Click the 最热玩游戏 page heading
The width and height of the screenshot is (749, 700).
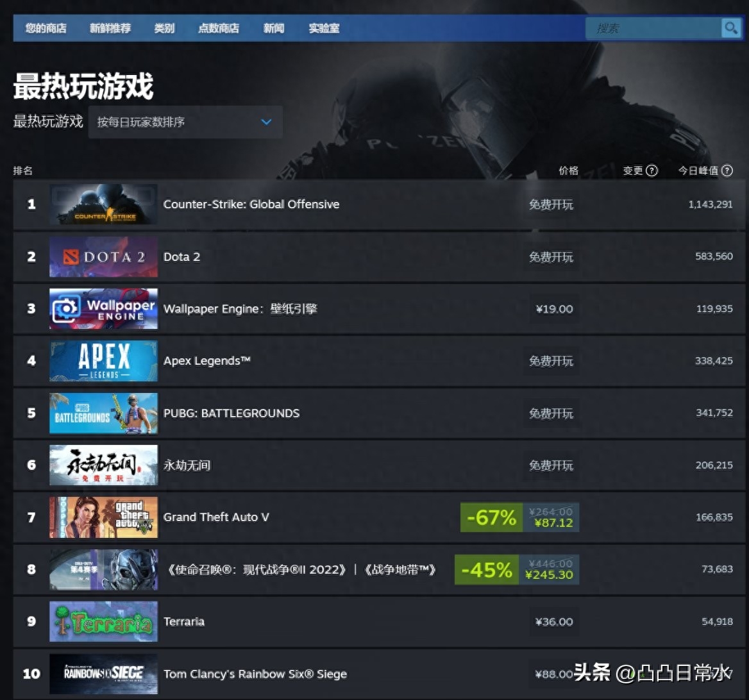(83, 87)
